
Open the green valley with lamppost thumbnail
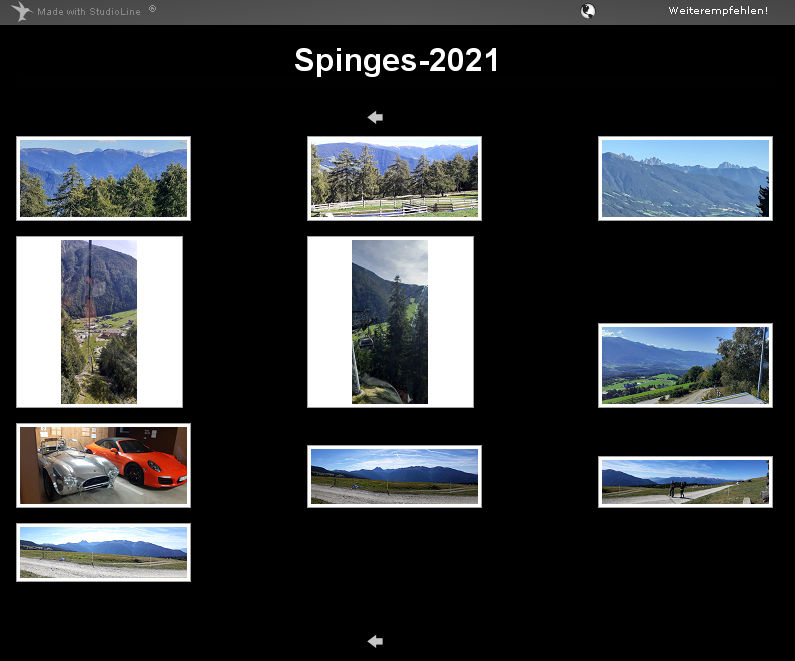tap(685, 365)
